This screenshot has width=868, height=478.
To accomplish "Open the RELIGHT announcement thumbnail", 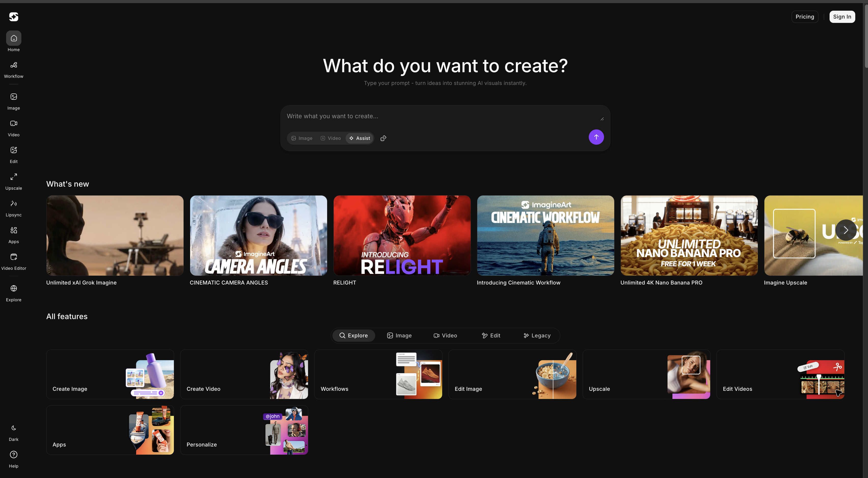I will click(x=402, y=236).
